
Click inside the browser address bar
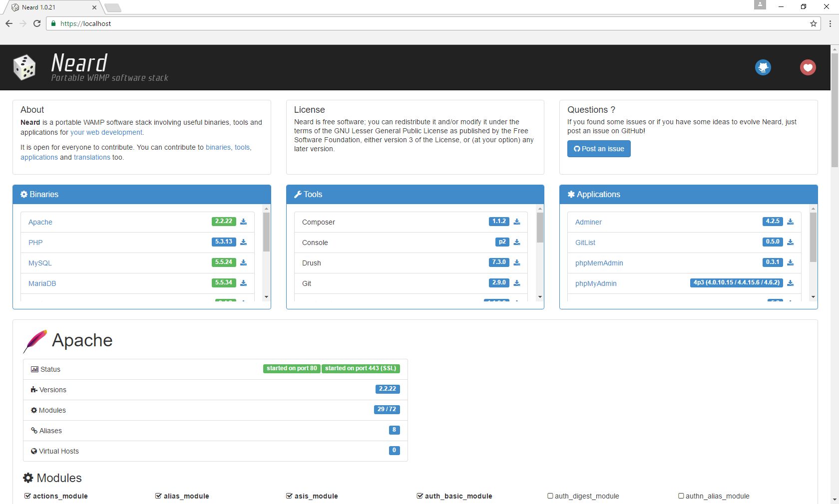pos(200,23)
